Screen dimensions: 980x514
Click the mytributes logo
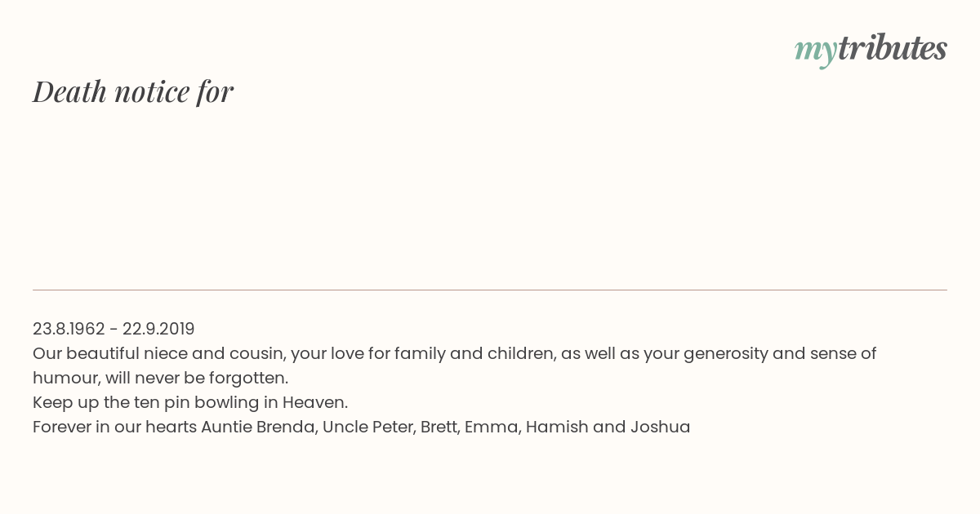(x=871, y=50)
